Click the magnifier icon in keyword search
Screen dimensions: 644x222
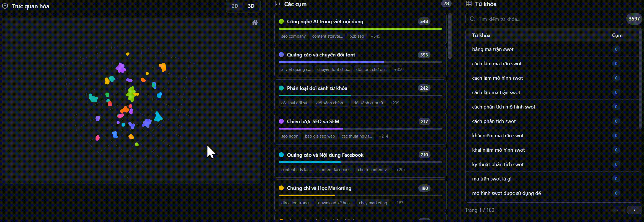[473, 19]
